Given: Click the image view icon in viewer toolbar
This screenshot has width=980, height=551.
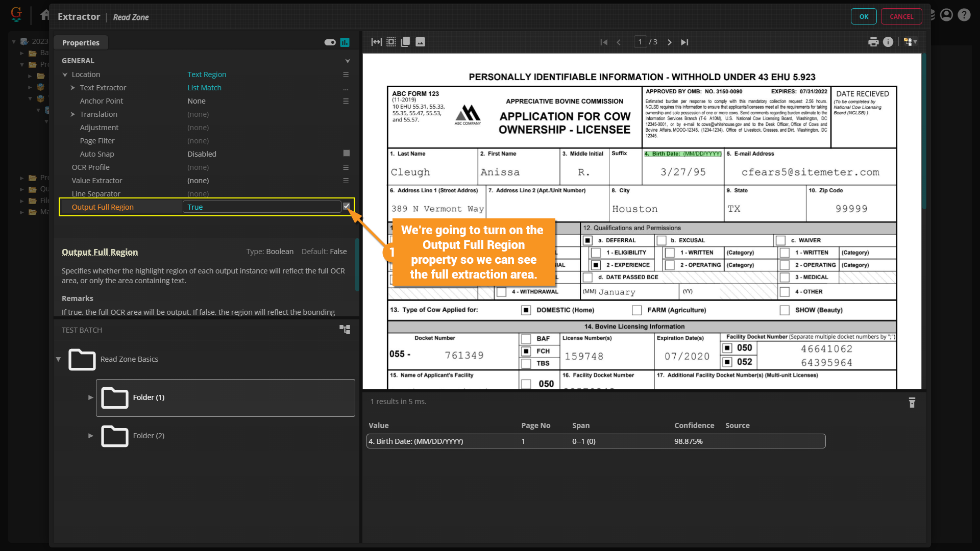Looking at the screenshot, I should point(420,42).
